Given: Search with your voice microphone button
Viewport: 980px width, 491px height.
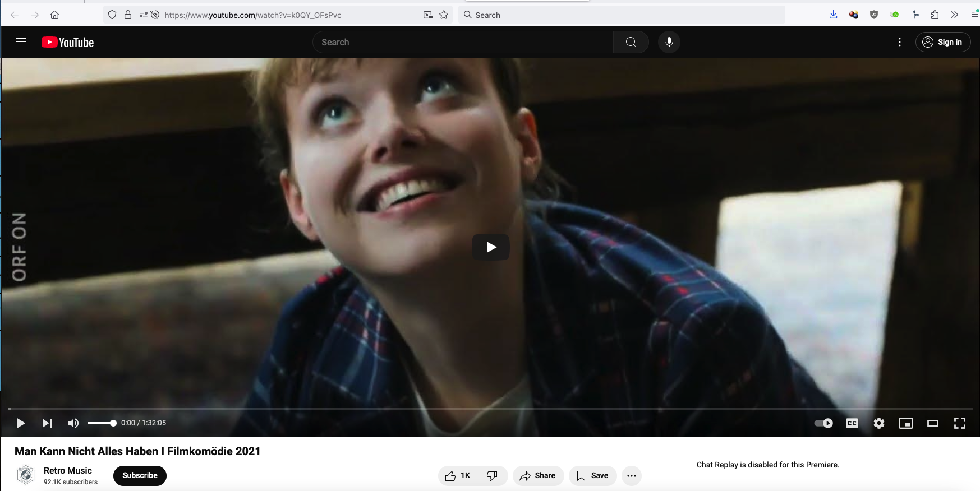Looking at the screenshot, I should pos(669,42).
